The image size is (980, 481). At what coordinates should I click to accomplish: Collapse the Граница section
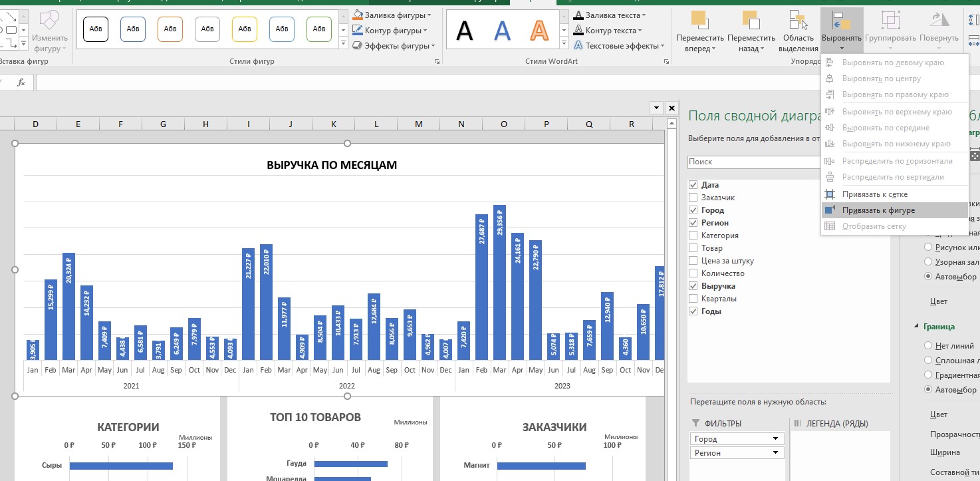[x=916, y=327]
